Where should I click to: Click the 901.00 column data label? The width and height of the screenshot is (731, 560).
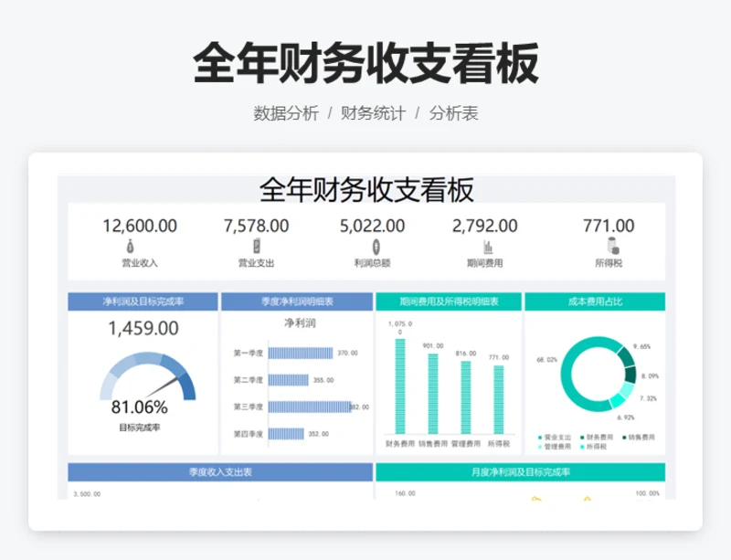coord(433,346)
